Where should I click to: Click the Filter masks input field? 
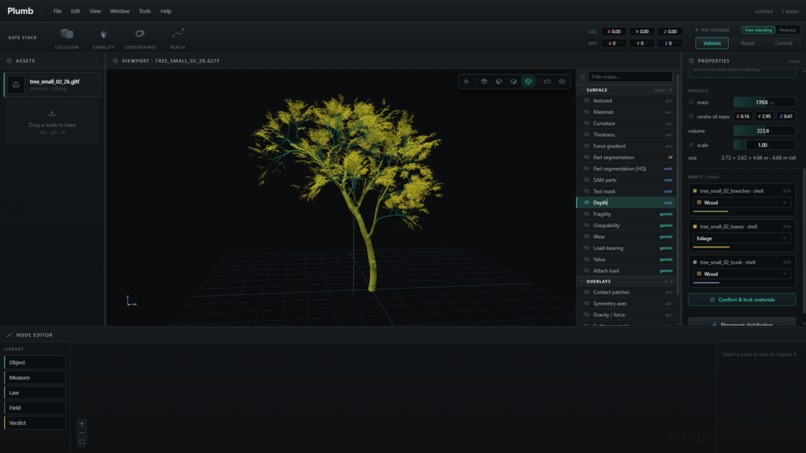click(x=630, y=77)
